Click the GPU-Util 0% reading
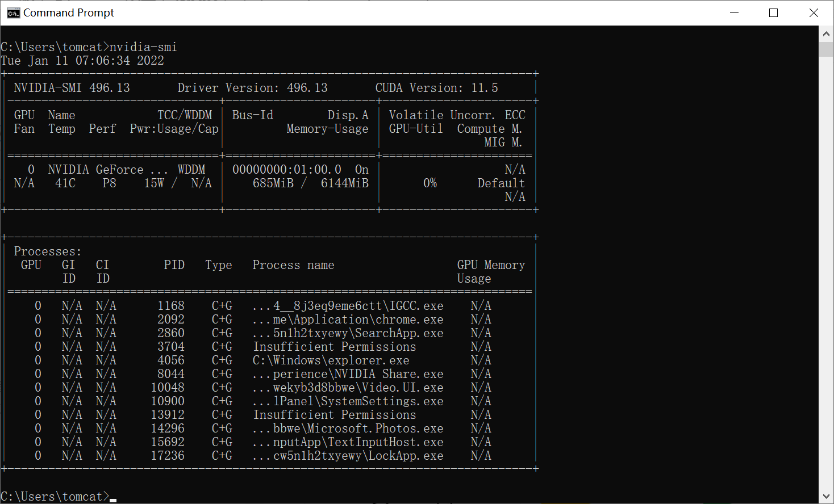The height and width of the screenshot is (504, 834). click(x=430, y=183)
